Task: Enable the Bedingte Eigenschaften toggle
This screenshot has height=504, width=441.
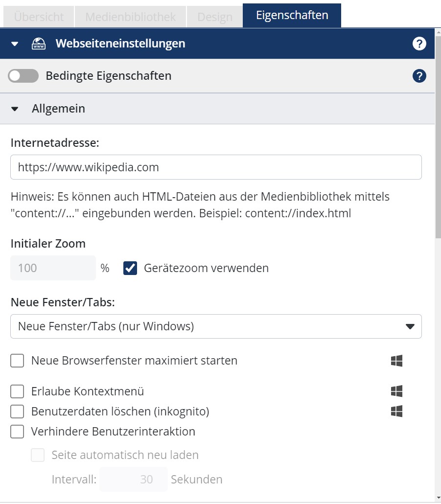Action: click(x=23, y=76)
